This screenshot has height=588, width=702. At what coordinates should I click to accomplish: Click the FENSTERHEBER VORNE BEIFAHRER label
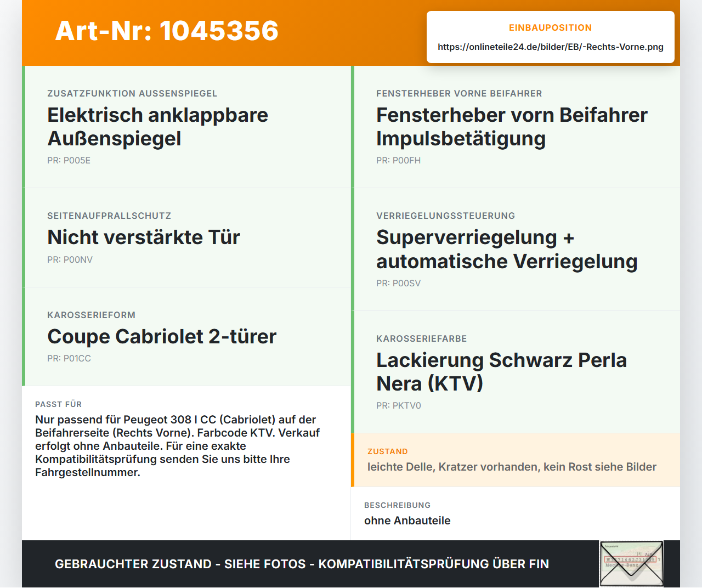point(459,93)
